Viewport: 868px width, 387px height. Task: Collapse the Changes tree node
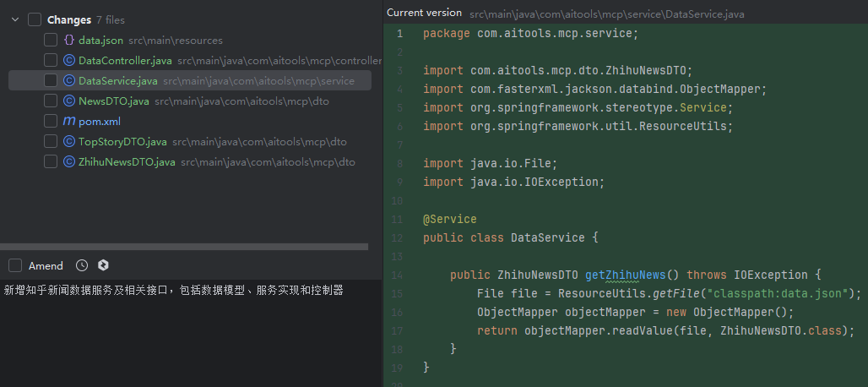15,19
